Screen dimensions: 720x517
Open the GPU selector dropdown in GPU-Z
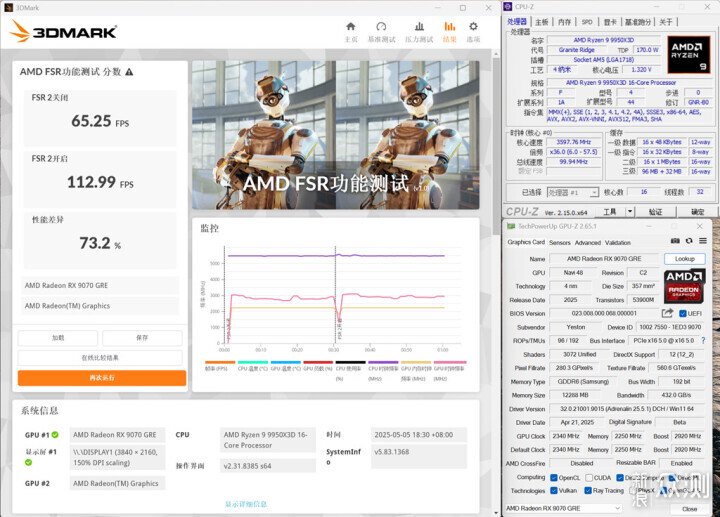(x=563, y=508)
